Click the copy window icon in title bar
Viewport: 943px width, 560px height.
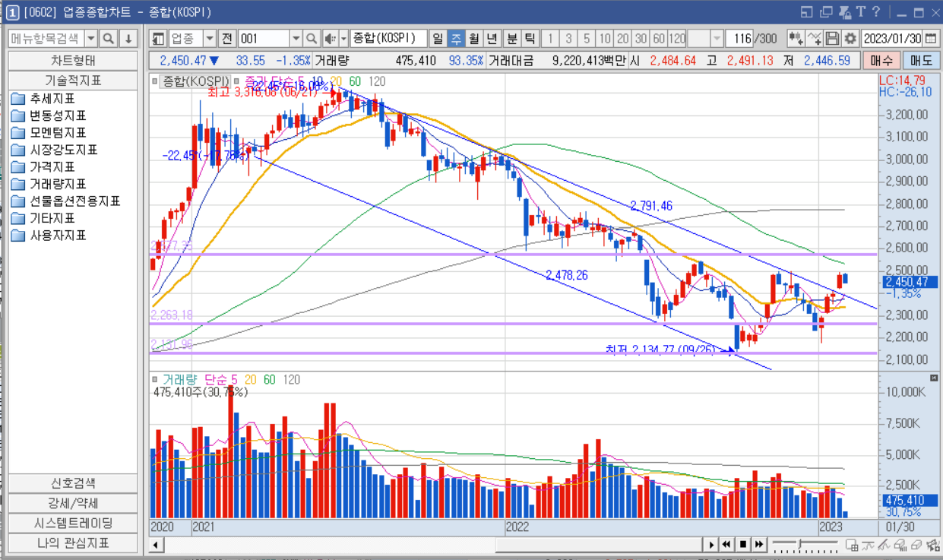pyautogui.click(x=826, y=12)
